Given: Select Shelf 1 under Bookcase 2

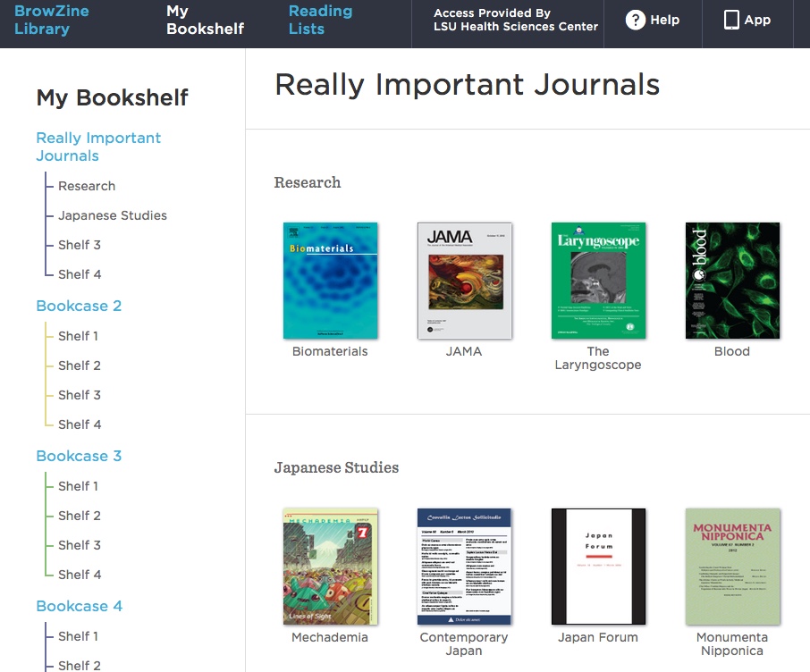Looking at the screenshot, I should pos(78,336).
